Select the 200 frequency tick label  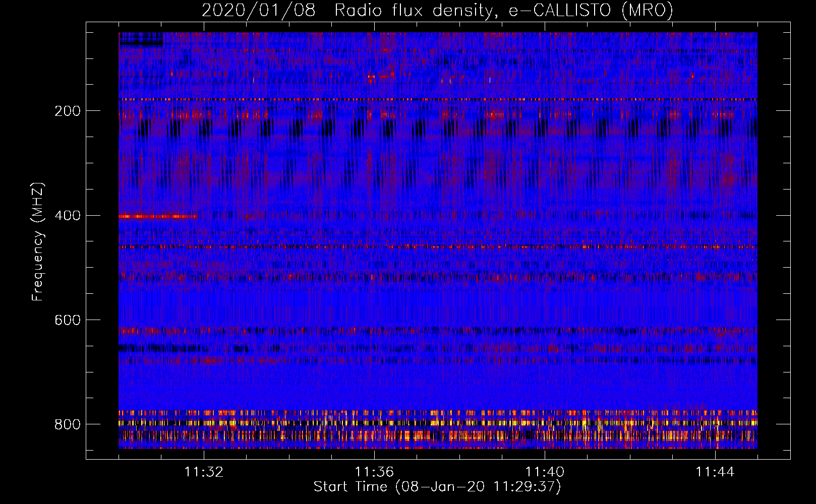tap(68, 111)
